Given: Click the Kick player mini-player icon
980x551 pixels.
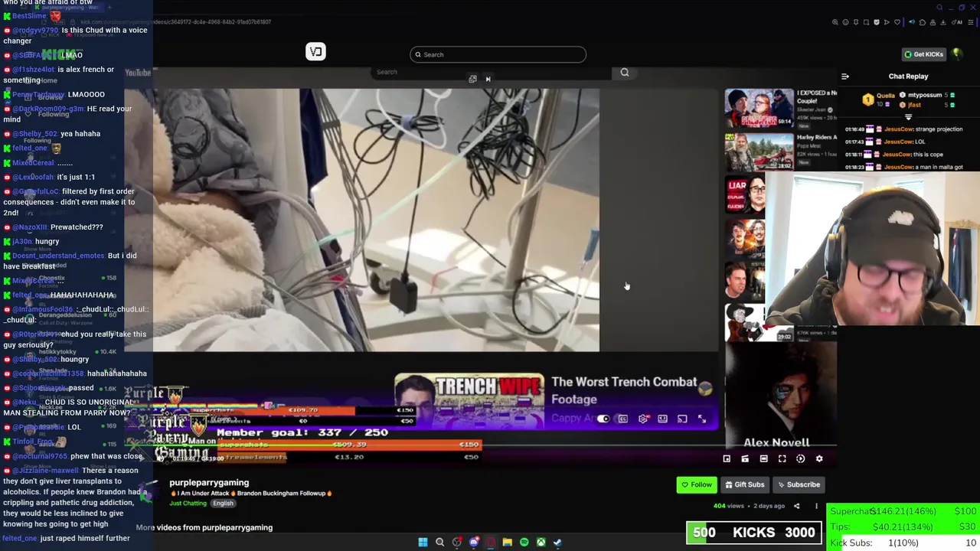Looking at the screenshot, I should (727, 458).
